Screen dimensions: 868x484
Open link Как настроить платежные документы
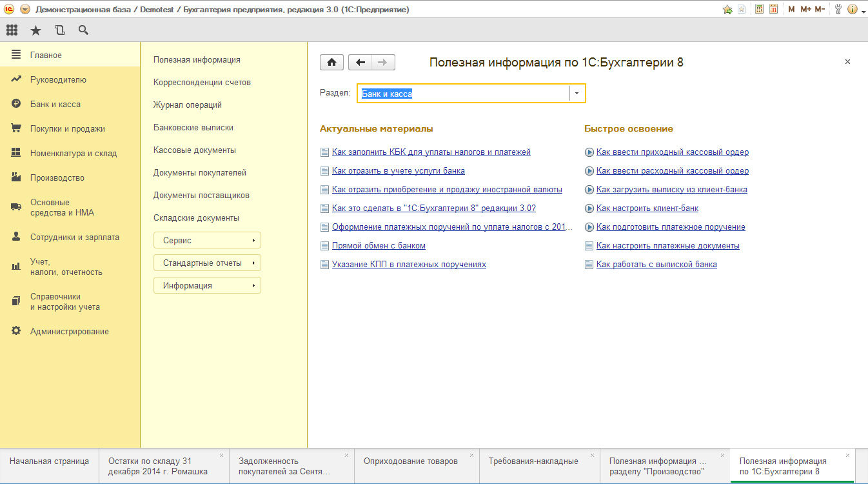pos(668,246)
